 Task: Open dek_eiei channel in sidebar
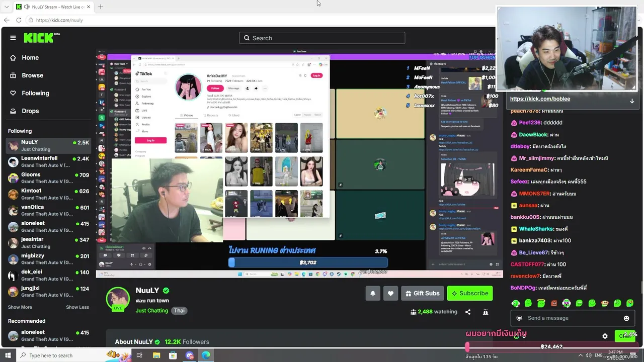(x=48, y=275)
